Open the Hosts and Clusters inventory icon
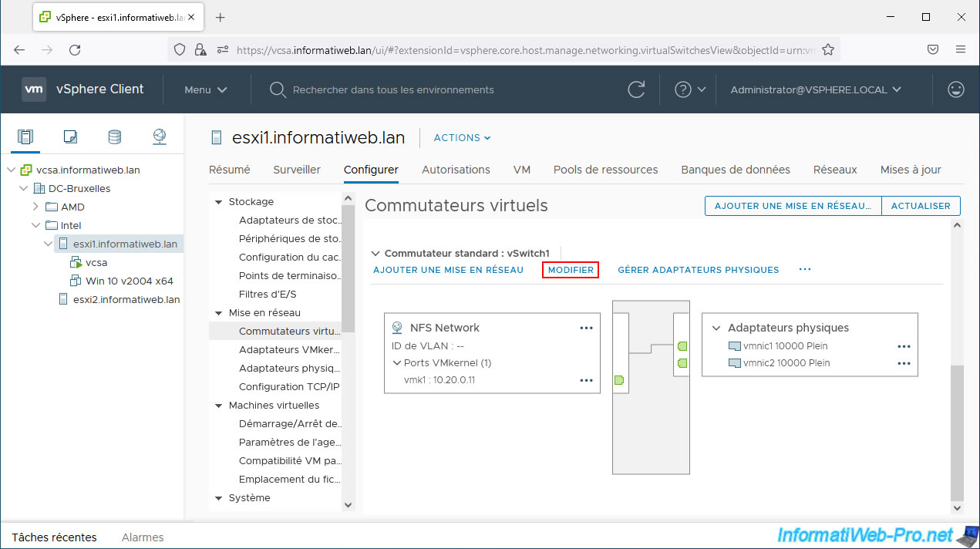Screen dimensions: 980x549 click(x=25, y=137)
